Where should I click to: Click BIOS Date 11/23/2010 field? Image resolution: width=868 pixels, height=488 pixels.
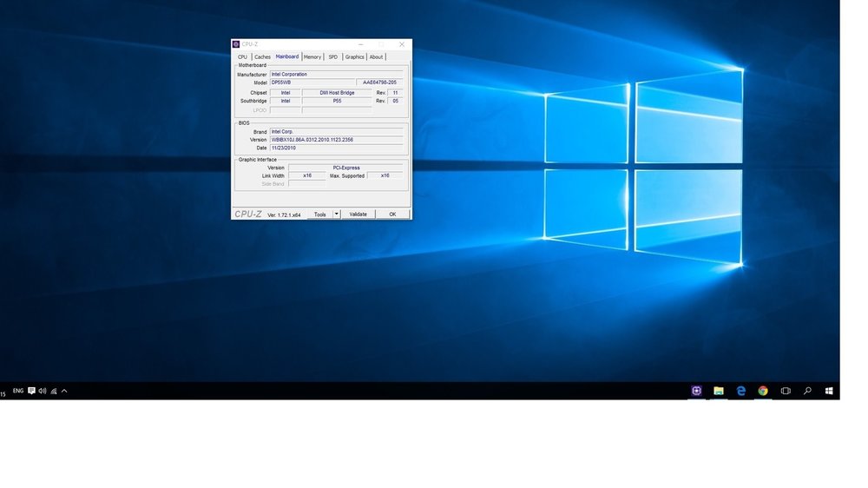click(336, 148)
